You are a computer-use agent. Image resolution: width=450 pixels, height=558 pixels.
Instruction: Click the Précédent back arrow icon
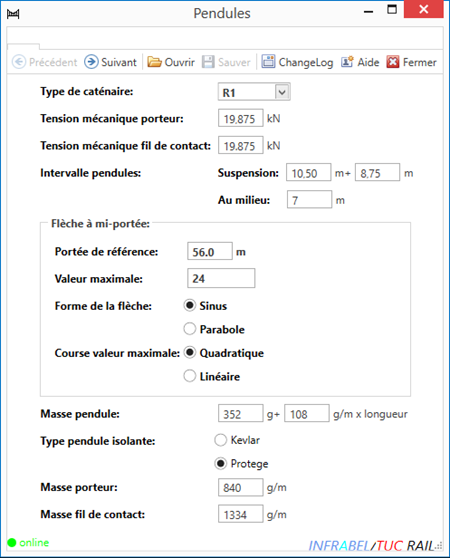(19, 62)
